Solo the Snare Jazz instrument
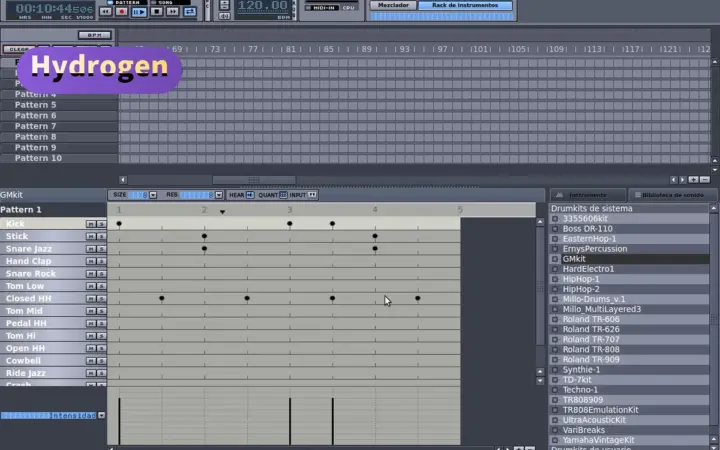 101,248
